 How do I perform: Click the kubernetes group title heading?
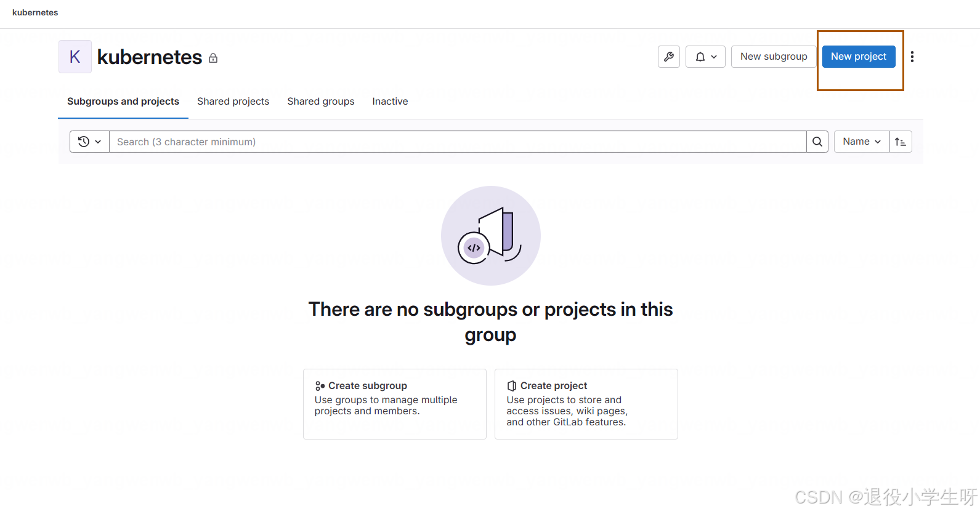coord(150,57)
